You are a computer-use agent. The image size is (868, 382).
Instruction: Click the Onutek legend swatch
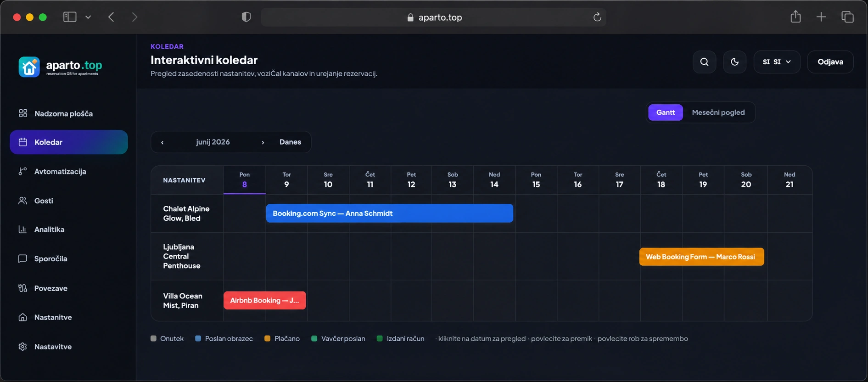click(x=153, y=338)
